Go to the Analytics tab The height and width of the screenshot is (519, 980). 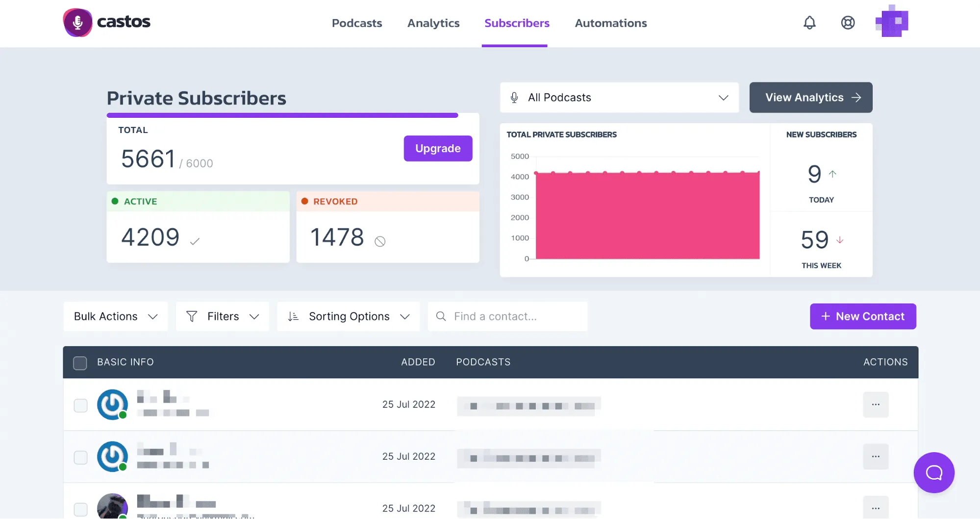tap(433, 23)
